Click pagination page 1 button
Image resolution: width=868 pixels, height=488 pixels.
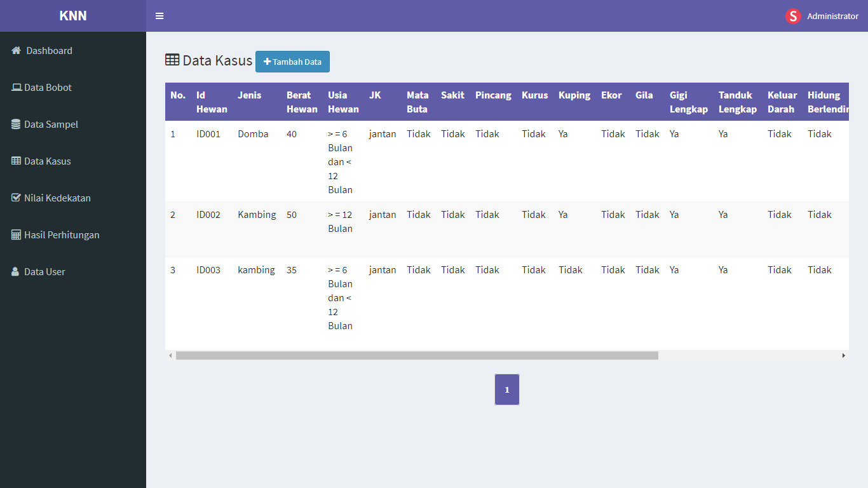click(507, 390)
